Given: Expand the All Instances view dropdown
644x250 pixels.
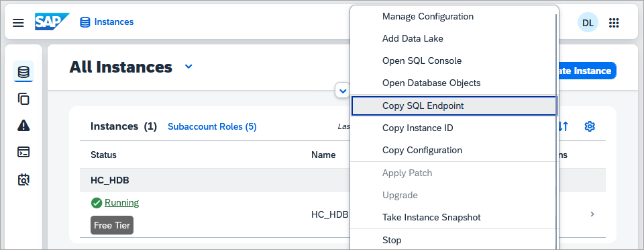Looking at the screenshot, I should pyautogui.click(x=189, y=67).
